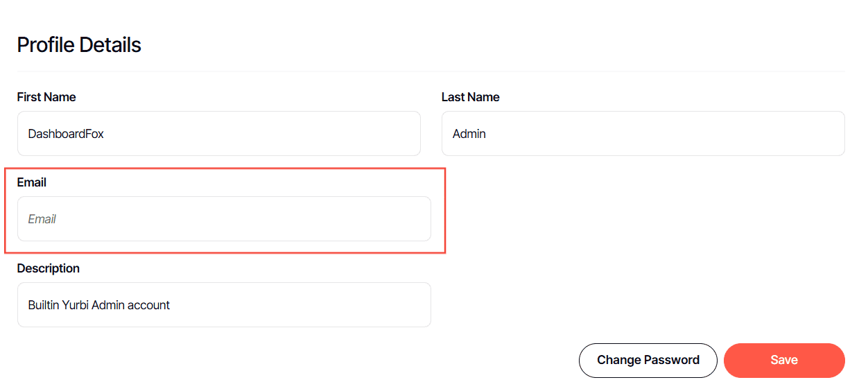The image size is (868, 389).
Task: Click the "First Name" field label
Action: 46,97
